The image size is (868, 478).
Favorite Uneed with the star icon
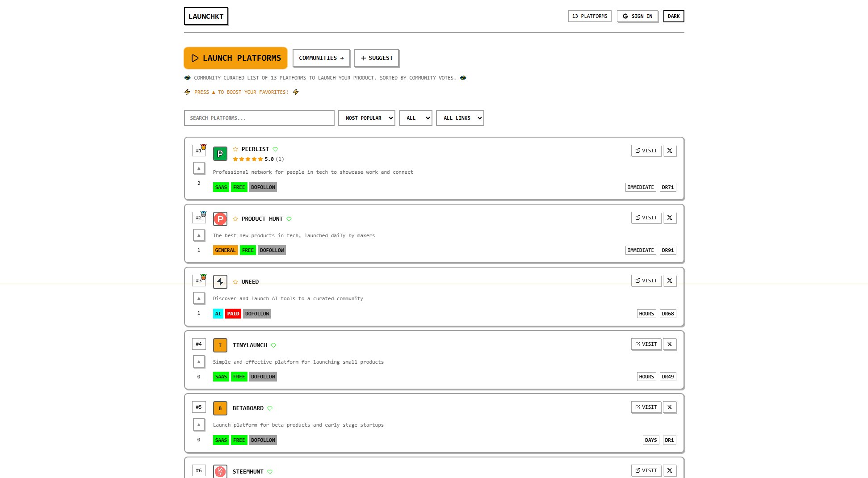235,282
